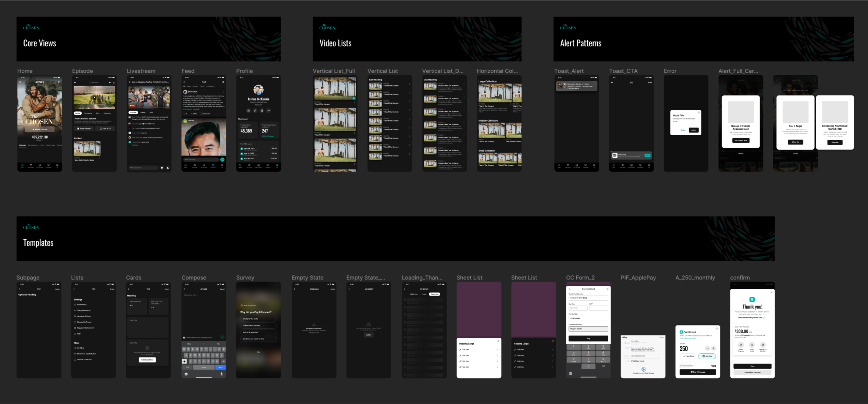Click Skip in Survey frame
The image size is (868, 404).
click(258, 352)
